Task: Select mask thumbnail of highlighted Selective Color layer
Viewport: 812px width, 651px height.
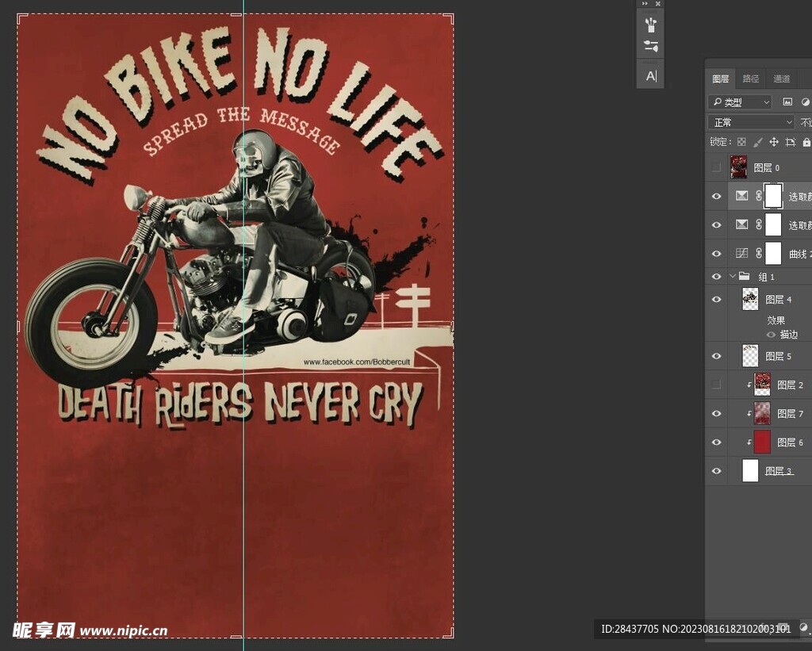Action: pyautogui.click(x=773, y=197)
